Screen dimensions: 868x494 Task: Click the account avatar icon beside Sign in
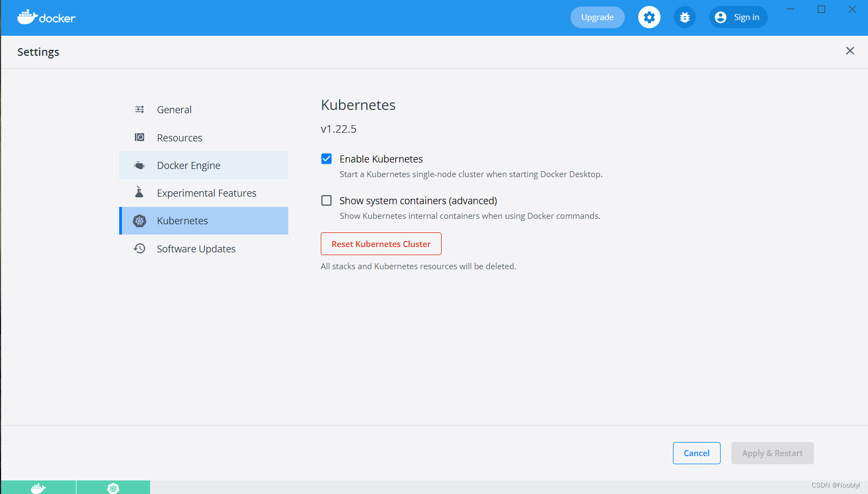721,17
